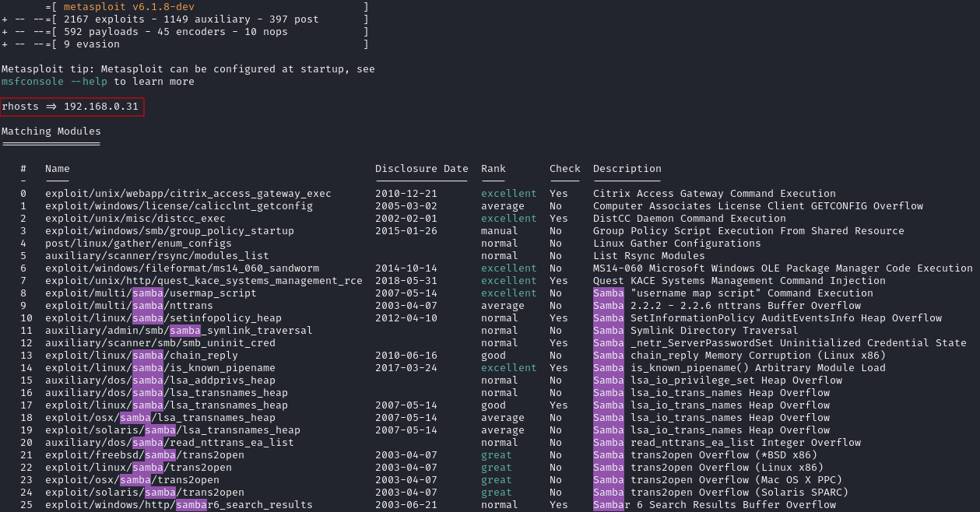Image resolution: width=980 pixels, height=512 pixels.
Task: Select the Rank column header
Action: tap(492, 168)
